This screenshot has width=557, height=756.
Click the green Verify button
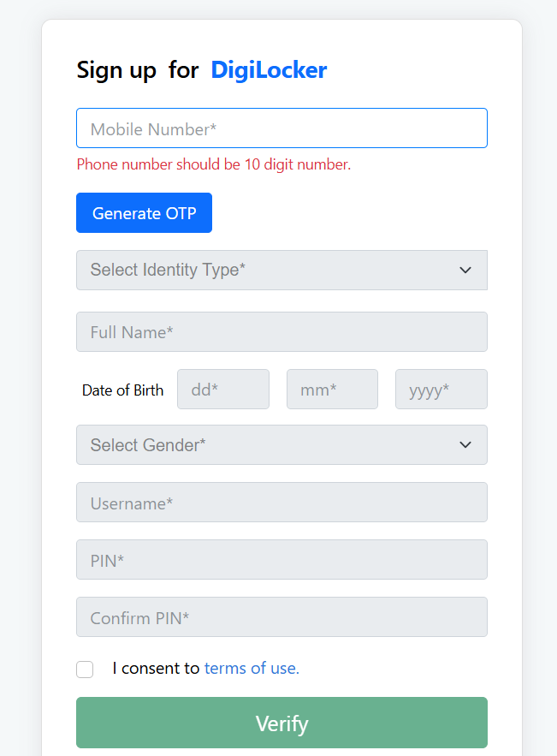point(281,723)
